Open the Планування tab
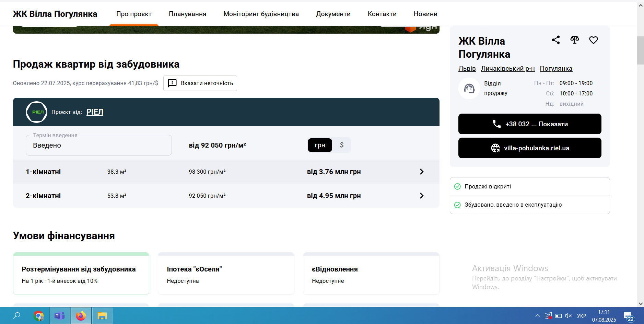Image resolution: width=644 pixels, height=324 pixels. tap(187, 14)
